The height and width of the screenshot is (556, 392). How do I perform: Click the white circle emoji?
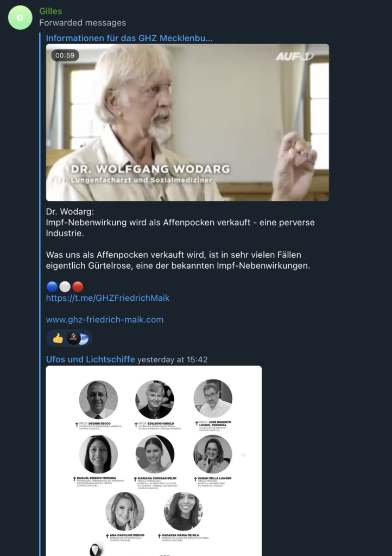[65, 287]
